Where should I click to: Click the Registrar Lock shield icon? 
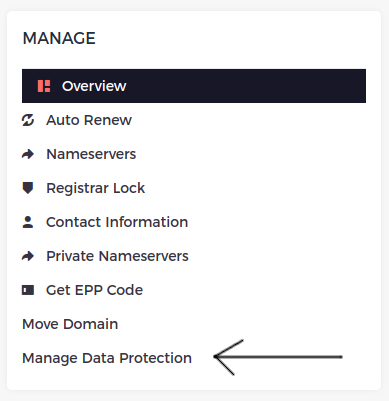tap(28, 188)
